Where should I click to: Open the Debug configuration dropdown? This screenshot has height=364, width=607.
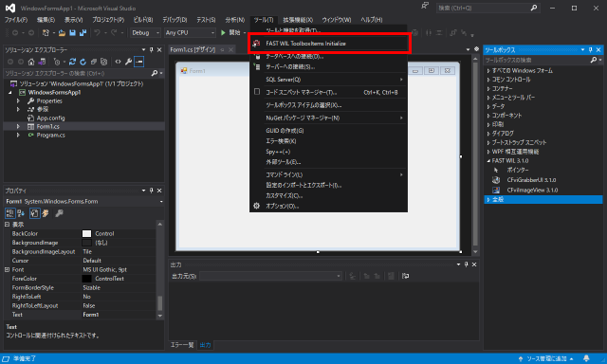pyautogui.click(x=145, y=33)
